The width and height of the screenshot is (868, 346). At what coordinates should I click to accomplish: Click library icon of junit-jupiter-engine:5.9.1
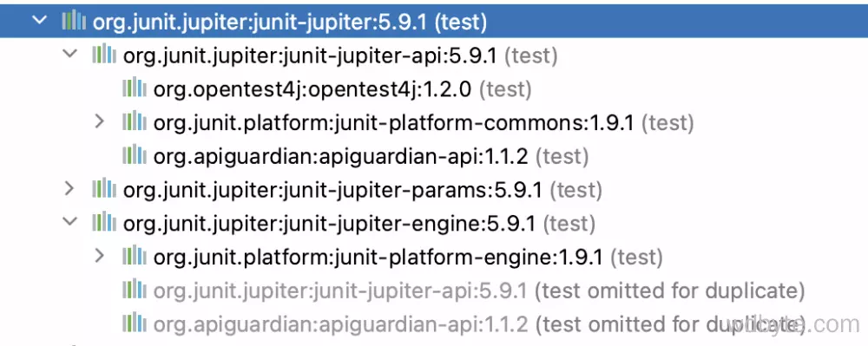(x=104, y=222)
